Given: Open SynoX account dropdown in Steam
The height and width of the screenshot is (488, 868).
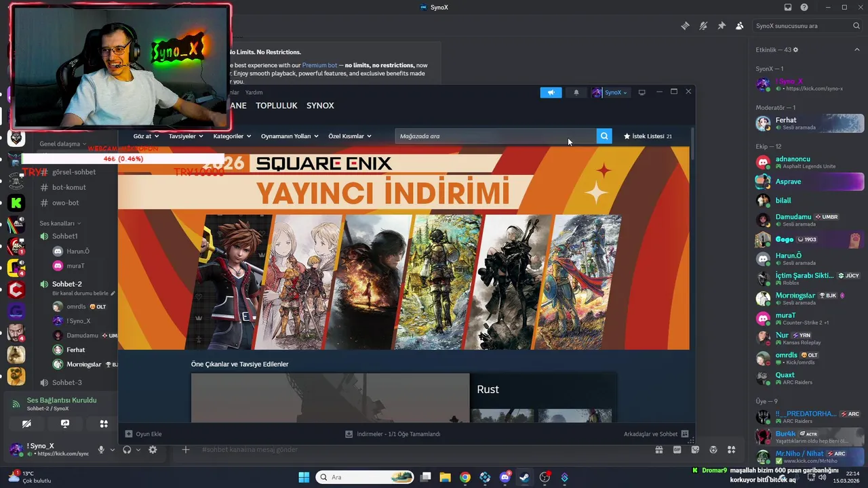Looking at the screenshot, I should click(610, 92).
